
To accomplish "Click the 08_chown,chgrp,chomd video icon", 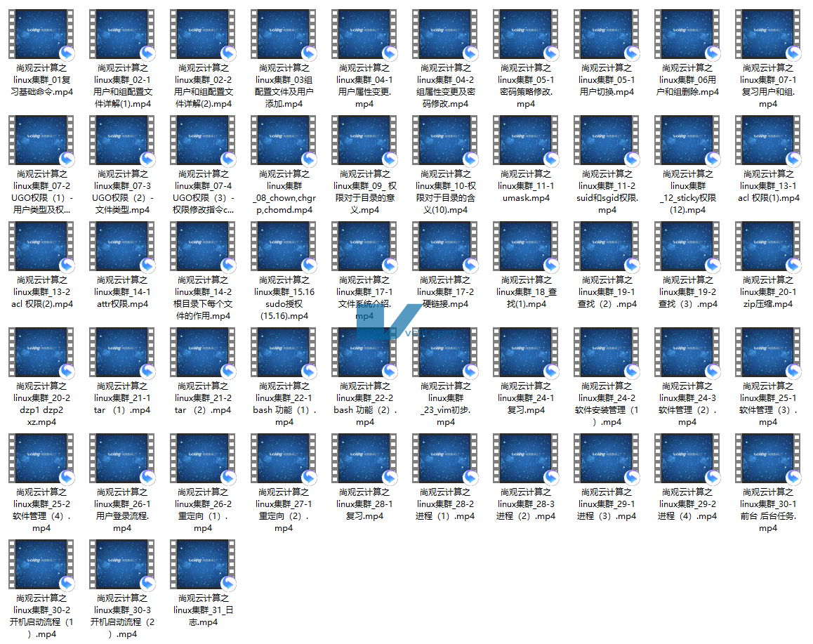I will [284, 140].
